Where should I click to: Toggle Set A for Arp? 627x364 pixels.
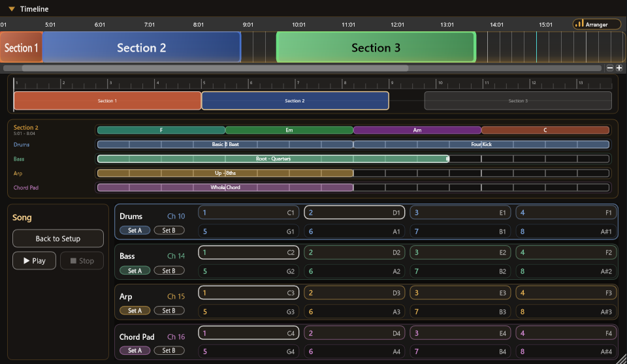pyautogui.click(x=135, y=311)
